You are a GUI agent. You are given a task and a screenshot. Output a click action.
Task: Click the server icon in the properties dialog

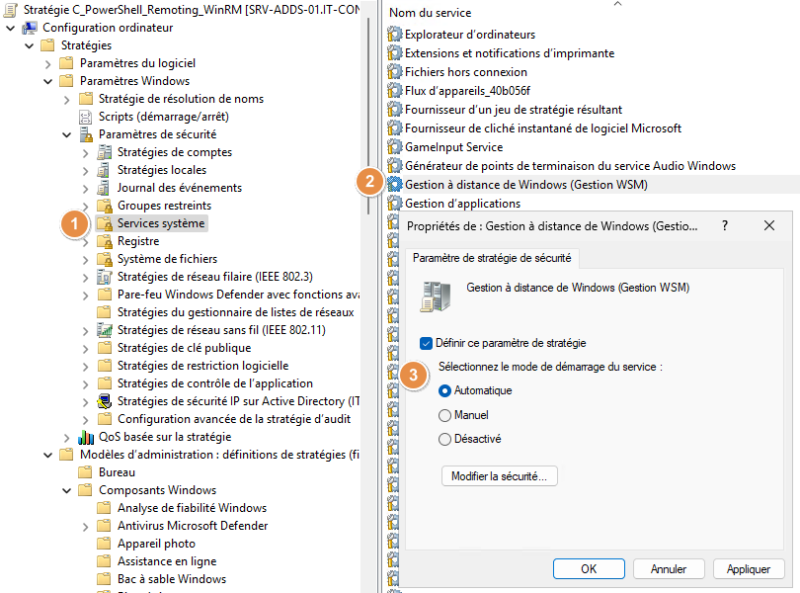(435, 296)
